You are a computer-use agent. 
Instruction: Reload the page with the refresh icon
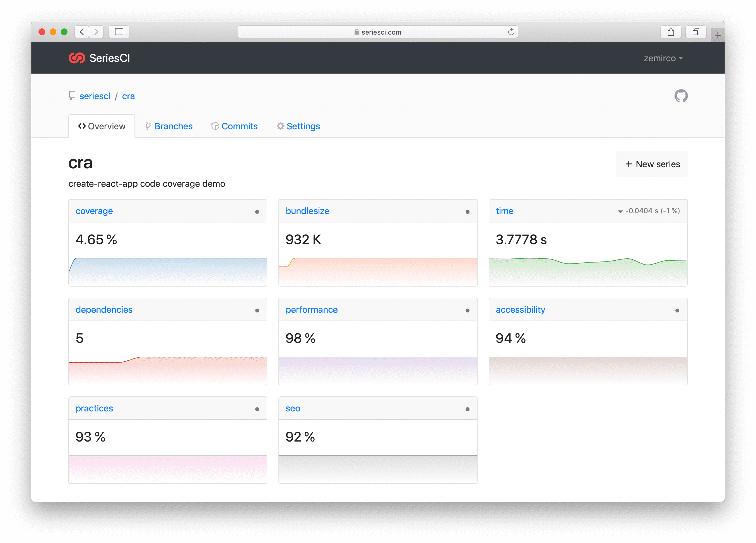511,32
